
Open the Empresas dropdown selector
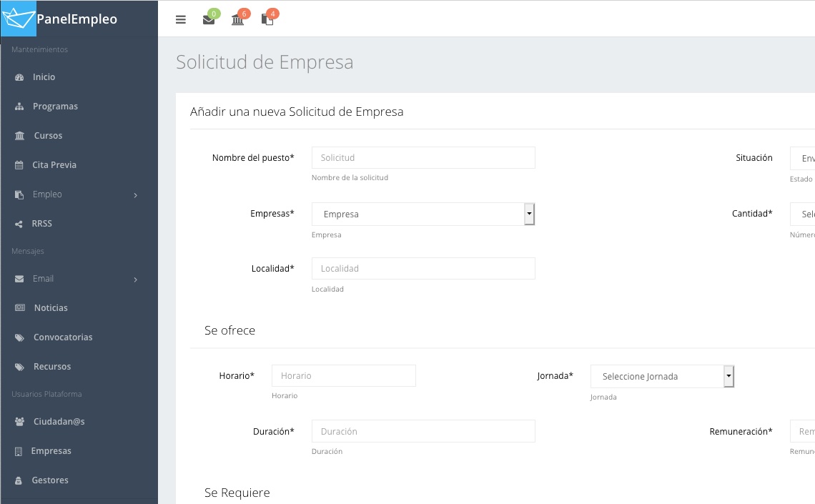tap(423, 214)
